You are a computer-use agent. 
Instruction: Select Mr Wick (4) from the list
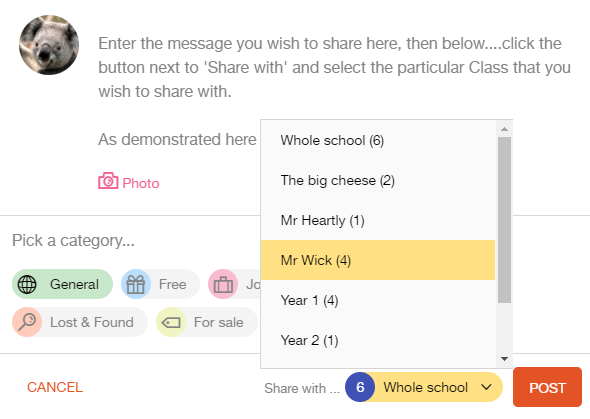click(x=378, y=260)
